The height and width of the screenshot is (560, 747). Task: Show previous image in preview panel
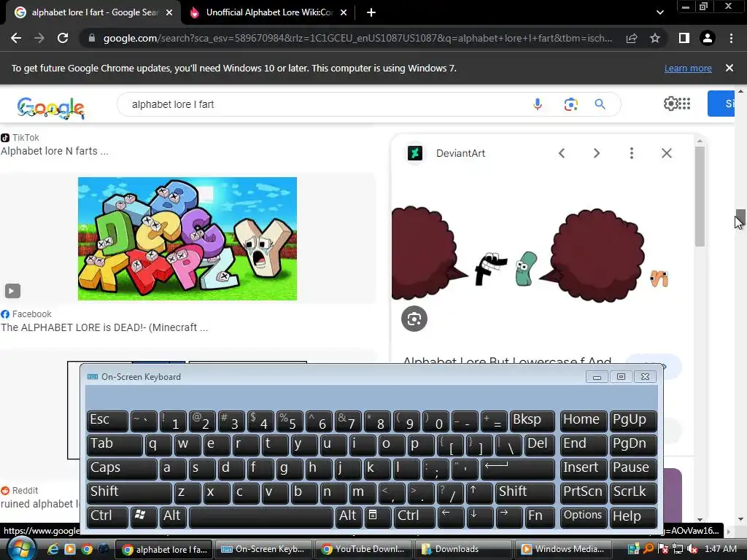coord(562,153)
